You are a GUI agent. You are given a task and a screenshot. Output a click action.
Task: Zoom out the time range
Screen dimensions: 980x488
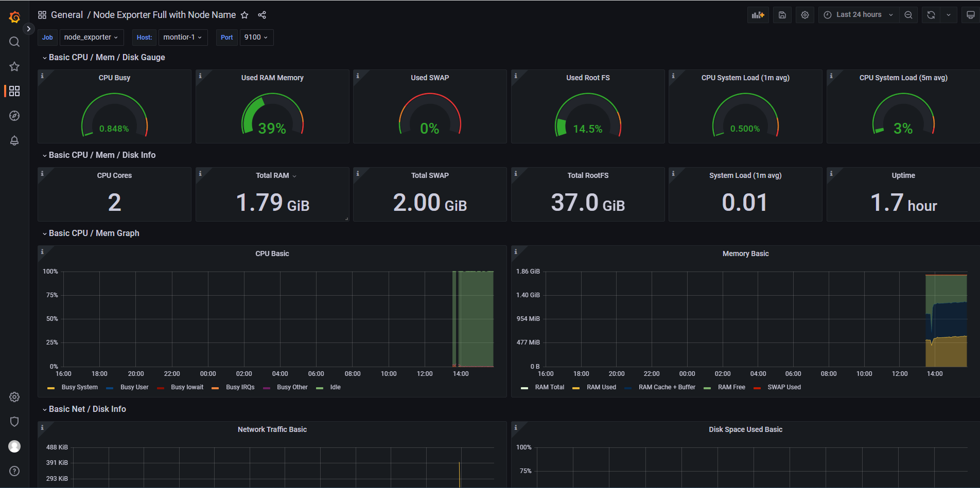tap(908, 15)
